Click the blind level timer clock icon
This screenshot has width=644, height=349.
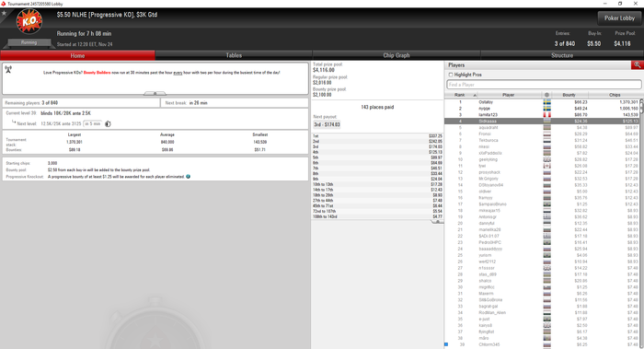pyautogui.click(x=108, y=123)
